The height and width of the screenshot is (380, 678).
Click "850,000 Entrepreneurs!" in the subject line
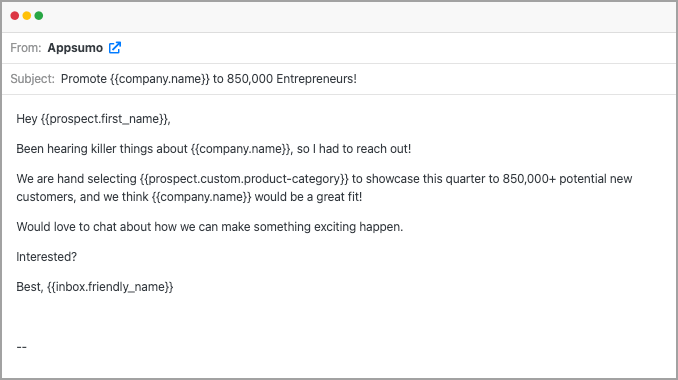coord(292,79)
